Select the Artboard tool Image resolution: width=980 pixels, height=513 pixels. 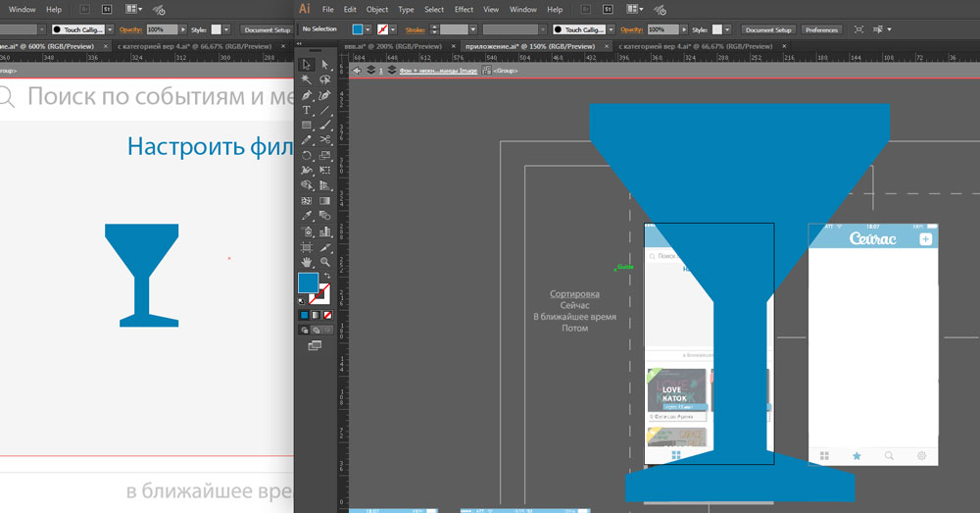click(x=306, y=247)
